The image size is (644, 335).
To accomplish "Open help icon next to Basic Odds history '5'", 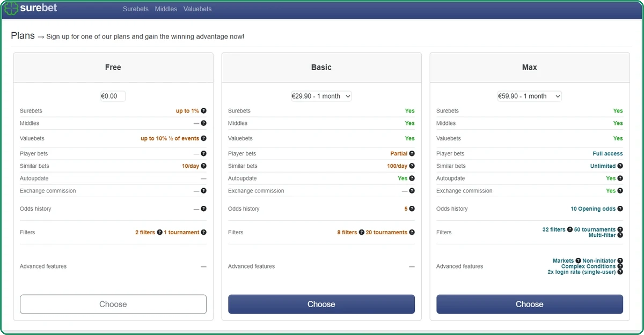I will point(412,209).
